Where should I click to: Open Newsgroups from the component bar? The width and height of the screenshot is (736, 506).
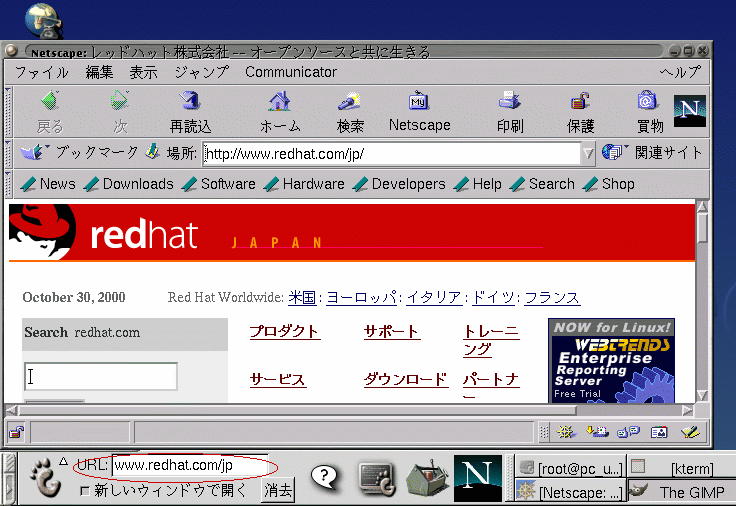pos(628,432)
